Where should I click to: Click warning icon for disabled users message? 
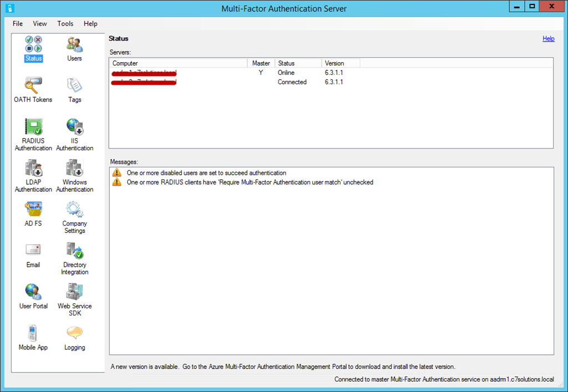click(x=116, y=172)
